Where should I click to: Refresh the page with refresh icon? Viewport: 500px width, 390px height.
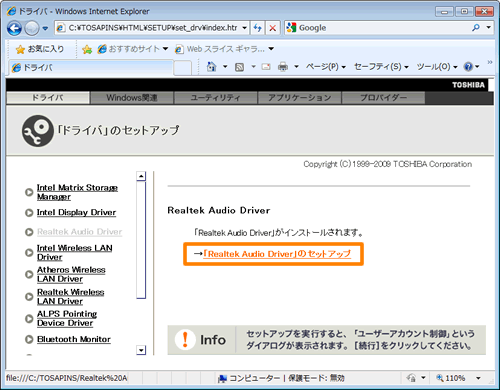point(257,28)
